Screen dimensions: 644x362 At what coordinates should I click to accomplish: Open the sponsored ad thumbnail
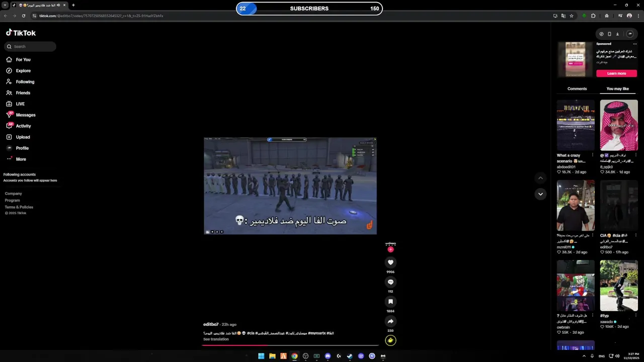[575, 59]
